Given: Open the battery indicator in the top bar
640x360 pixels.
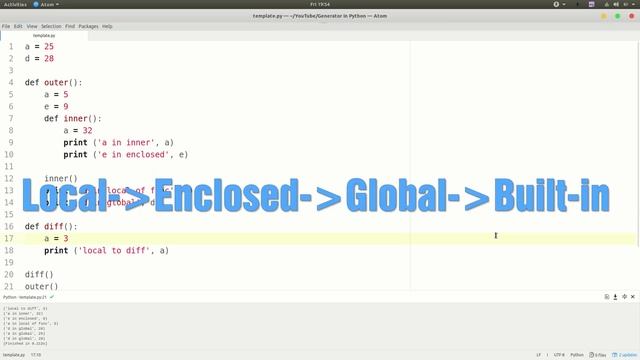Looking at the screenshot, I should pyautogui.click(x=626, y=4).
